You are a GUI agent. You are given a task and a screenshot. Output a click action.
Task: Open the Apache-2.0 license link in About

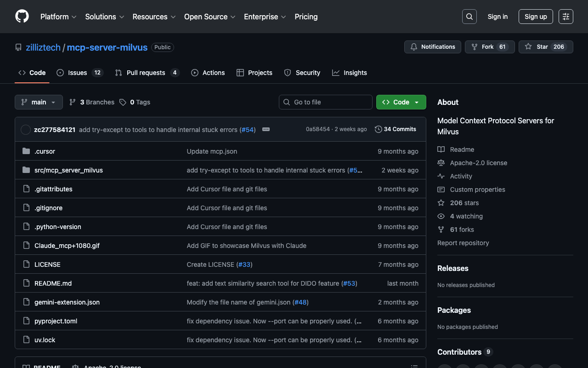tap(478, 163)
